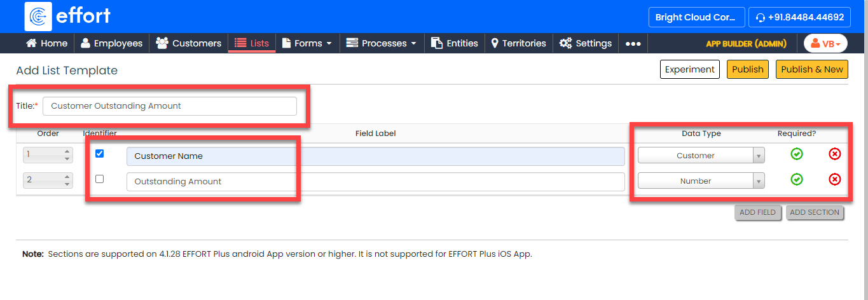
Task: Go to the Employees tab
Action: tap(111, 44)
